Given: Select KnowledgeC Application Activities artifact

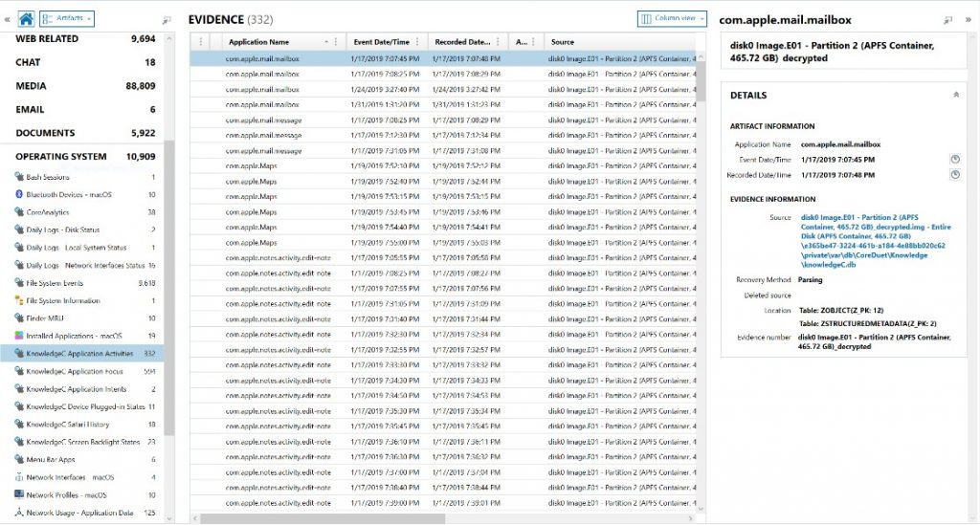Looking at the screenshot, I should pyautogui.click(x=82, y=353).
